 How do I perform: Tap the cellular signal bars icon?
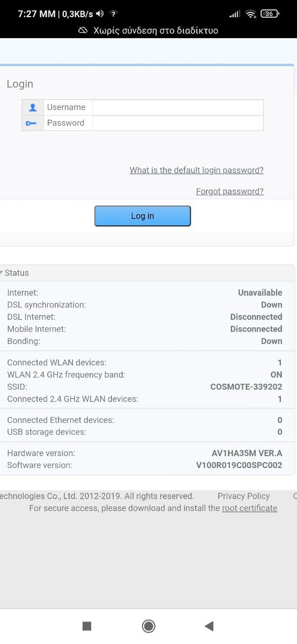(235, 14)
